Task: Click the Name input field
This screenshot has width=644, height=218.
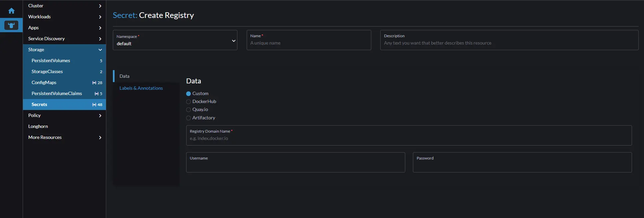Action: tap(309, 43)
